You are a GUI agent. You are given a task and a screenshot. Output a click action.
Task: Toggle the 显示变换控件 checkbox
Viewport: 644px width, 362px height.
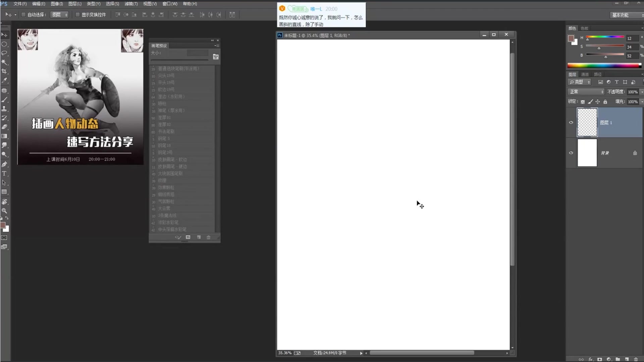pyautogui.click(x=78, y=15)
